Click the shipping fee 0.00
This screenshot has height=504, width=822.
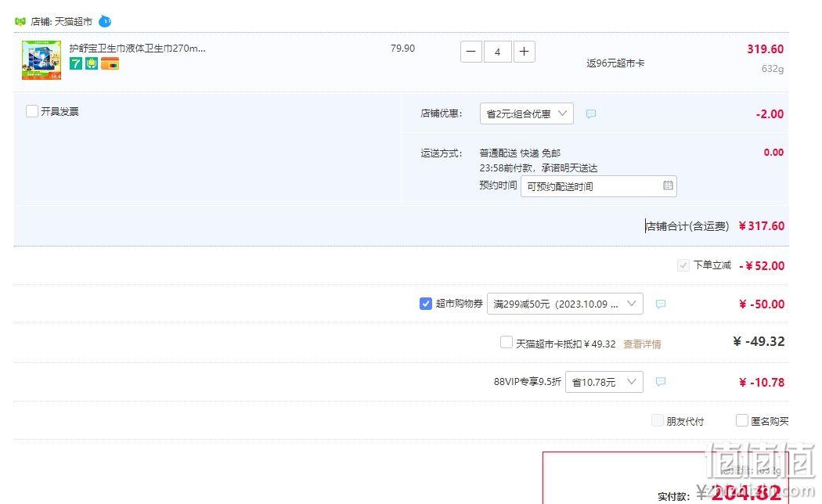[773, 153]
